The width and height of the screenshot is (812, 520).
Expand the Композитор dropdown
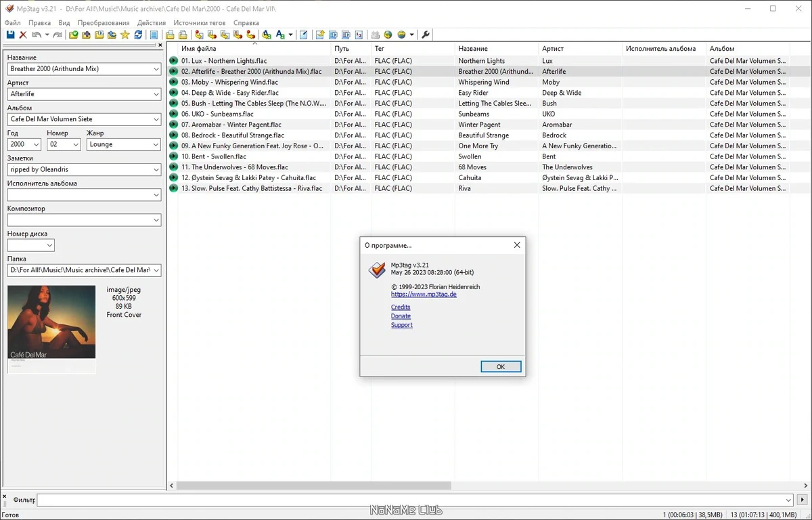[156, 220]
